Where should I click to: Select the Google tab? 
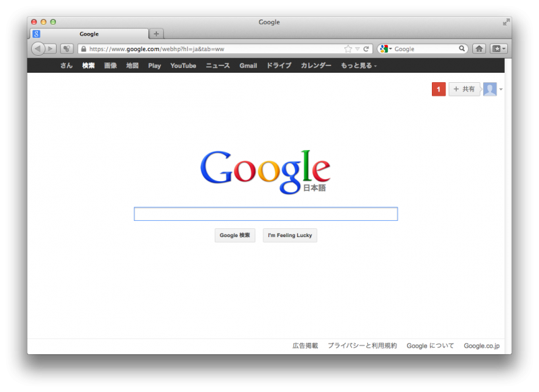pos(90,34)
